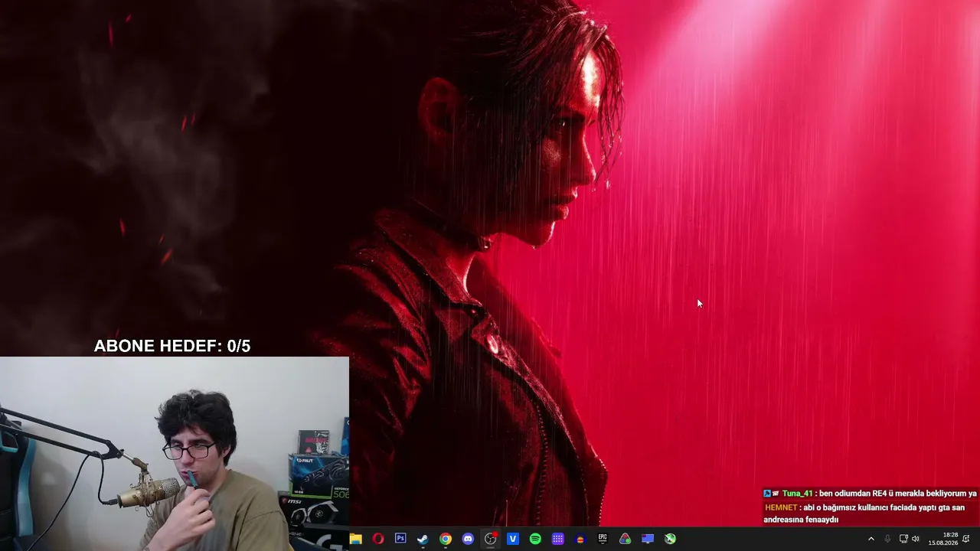Open the green round app in taskbar

[671, 539]
